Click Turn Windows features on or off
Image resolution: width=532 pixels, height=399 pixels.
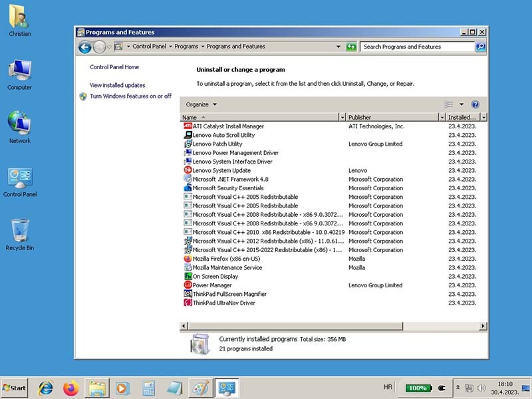point(130,96)
